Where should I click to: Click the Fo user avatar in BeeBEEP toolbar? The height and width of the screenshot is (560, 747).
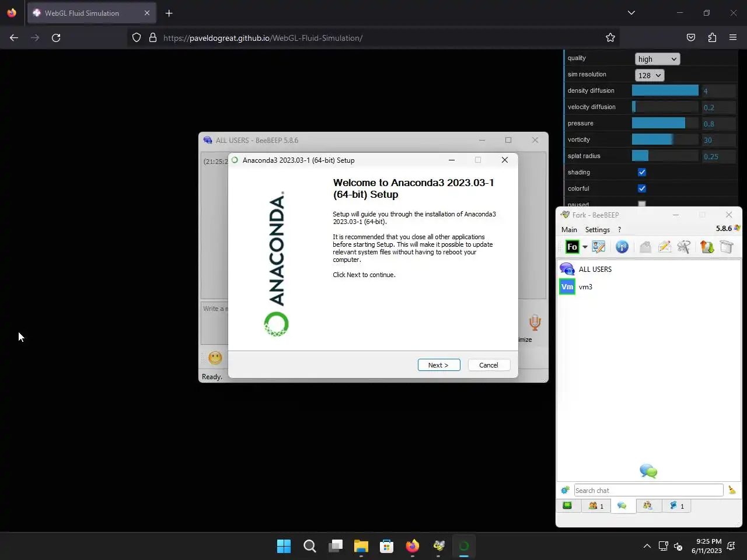click(572, 247)
